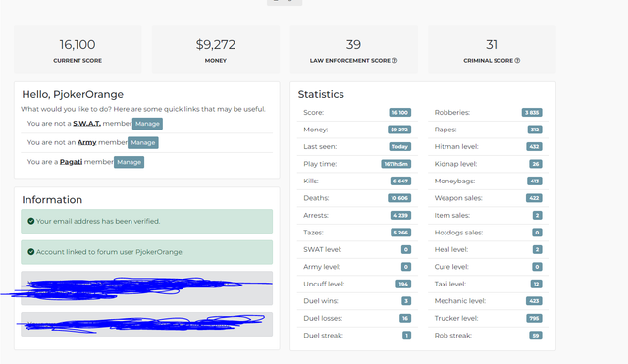Click the Arrests value badge

[x=401, y=216]
